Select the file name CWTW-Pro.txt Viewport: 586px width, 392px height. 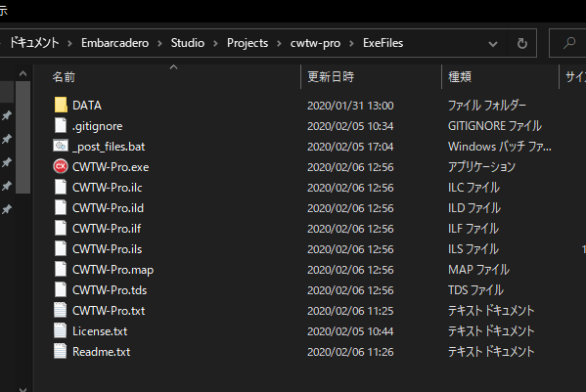pyautogui.click(x=109, y=311)
